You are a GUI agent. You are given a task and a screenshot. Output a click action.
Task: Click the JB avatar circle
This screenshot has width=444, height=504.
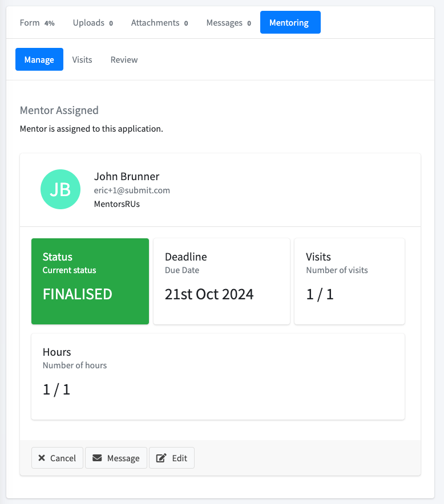60,189
